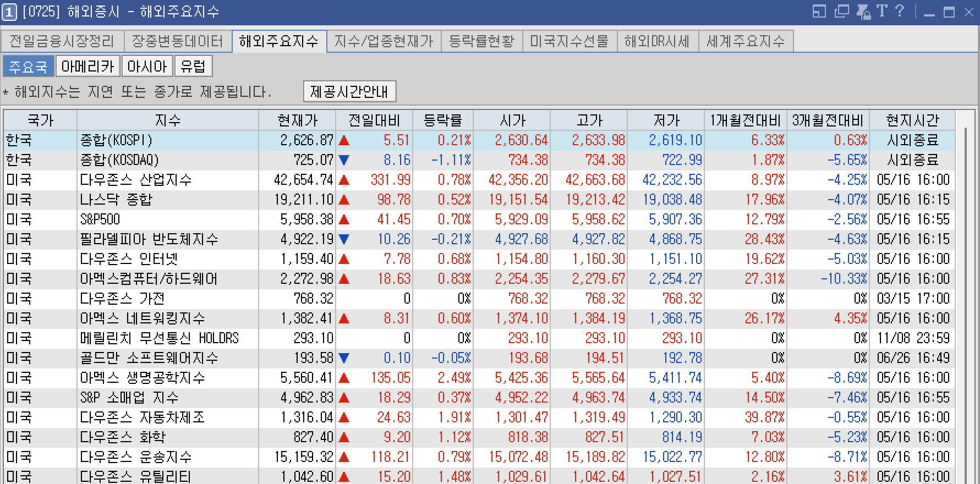
Task: Switch to the 장중변동데이터 tab
Action: pos(177,41)
